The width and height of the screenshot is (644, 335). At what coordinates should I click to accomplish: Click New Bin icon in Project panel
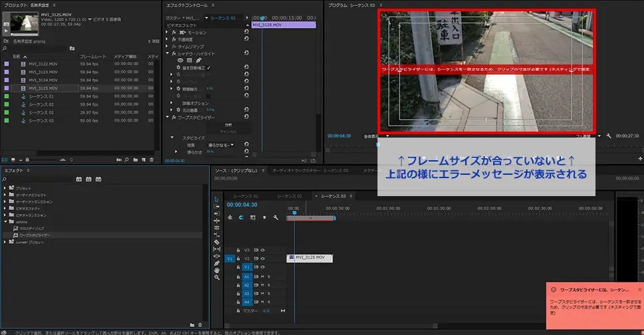click(135, 160)
